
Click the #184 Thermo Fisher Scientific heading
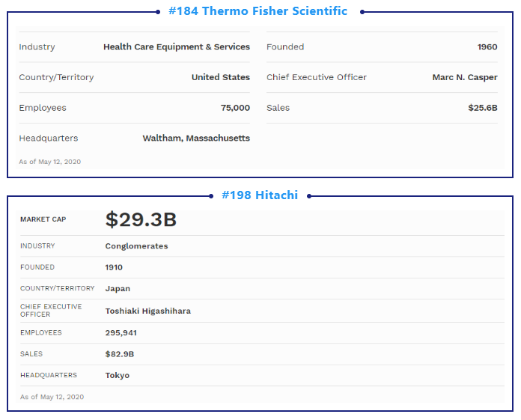(258, 11)
